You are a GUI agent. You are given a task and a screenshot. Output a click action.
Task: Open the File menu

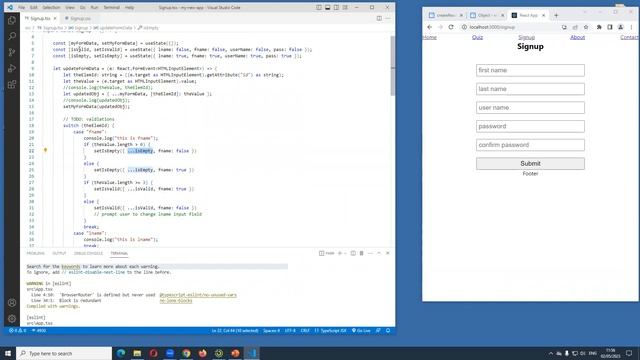[21, 7]
